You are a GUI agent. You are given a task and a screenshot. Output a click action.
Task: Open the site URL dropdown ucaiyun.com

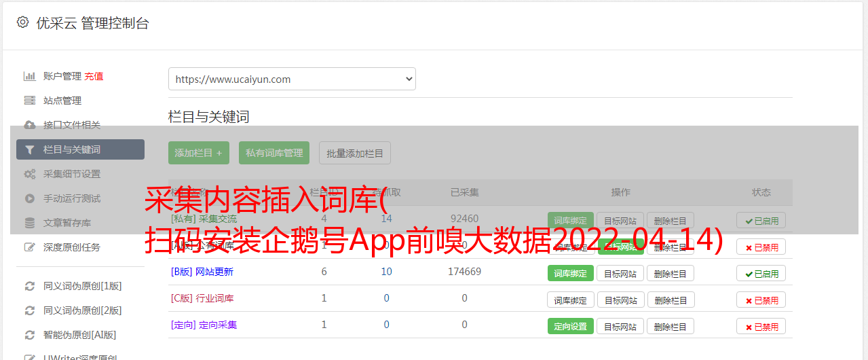(292, 79)
